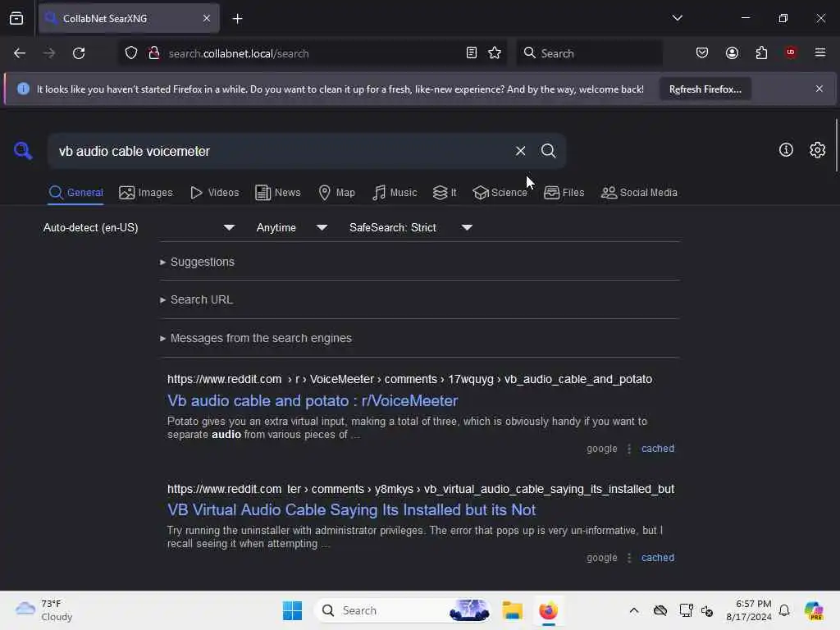Open the Firefox application menu
840x630 pixels.
[x=819, y=52]
